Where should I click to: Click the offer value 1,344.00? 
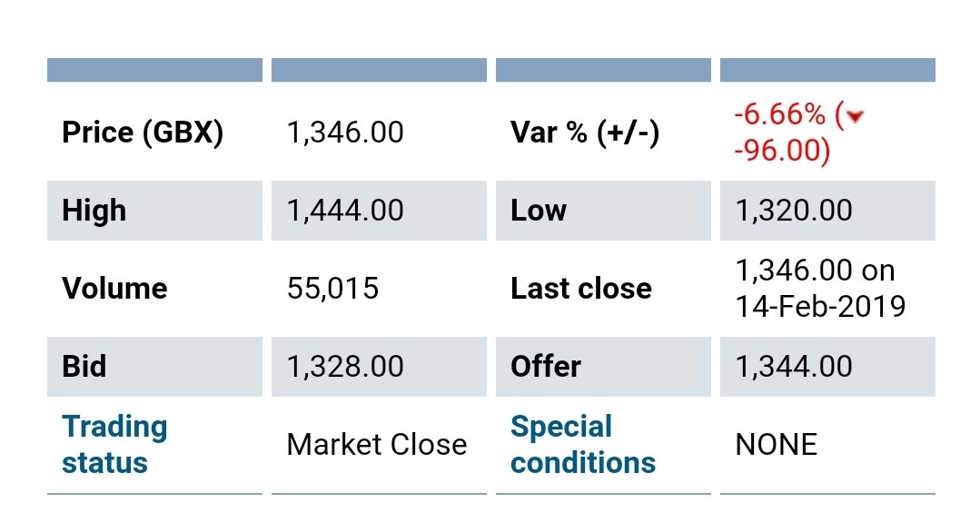coord(794,367)
